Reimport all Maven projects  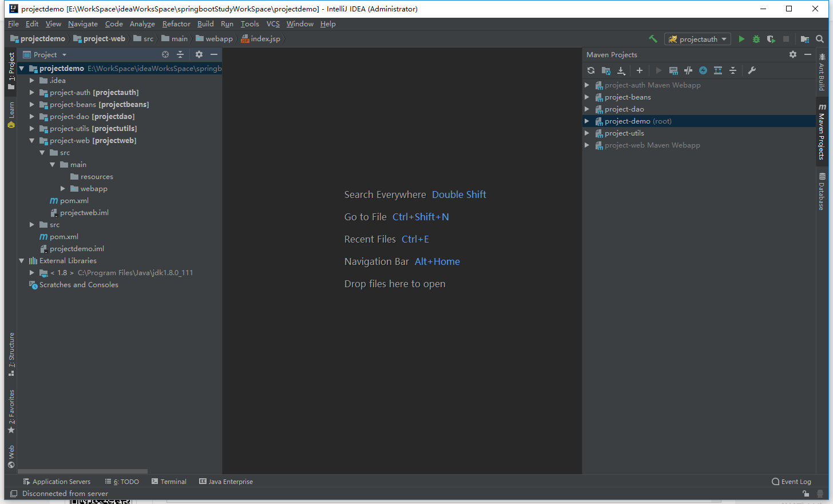point(591,70)
